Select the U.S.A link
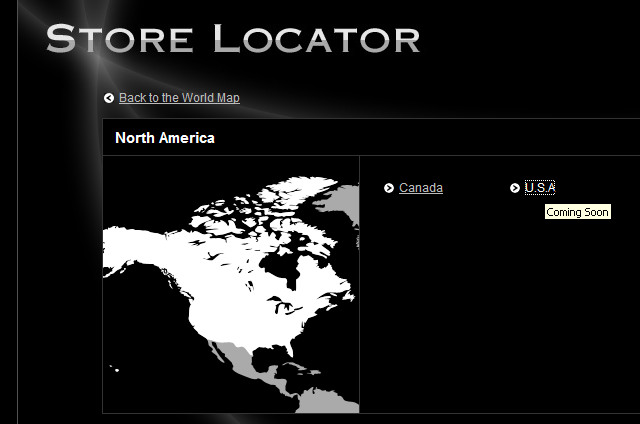640x424 pixels. (x=539, y=188)
